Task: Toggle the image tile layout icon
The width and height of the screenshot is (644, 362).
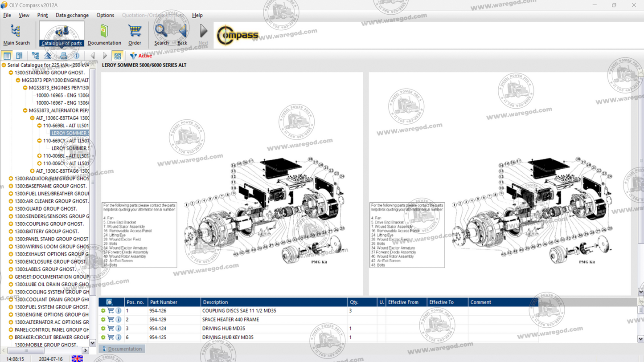Action: point(118,56)
